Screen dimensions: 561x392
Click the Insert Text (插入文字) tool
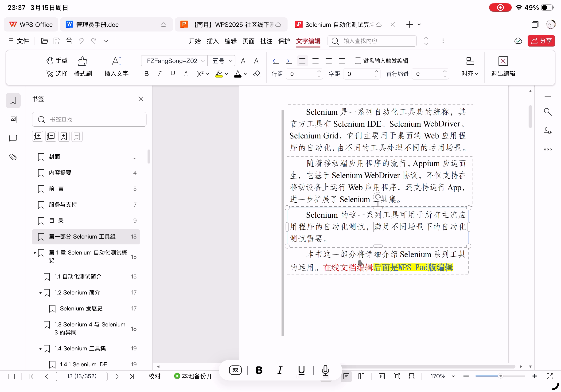click(116, 66)
